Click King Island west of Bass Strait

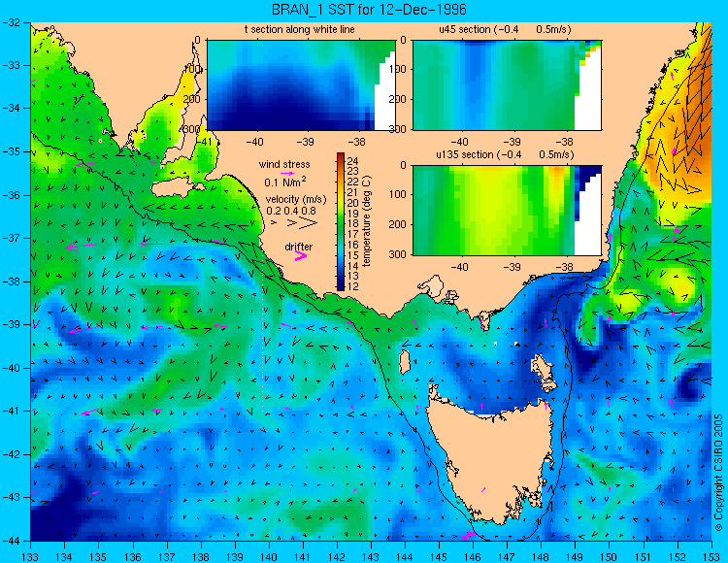point(405,362)
